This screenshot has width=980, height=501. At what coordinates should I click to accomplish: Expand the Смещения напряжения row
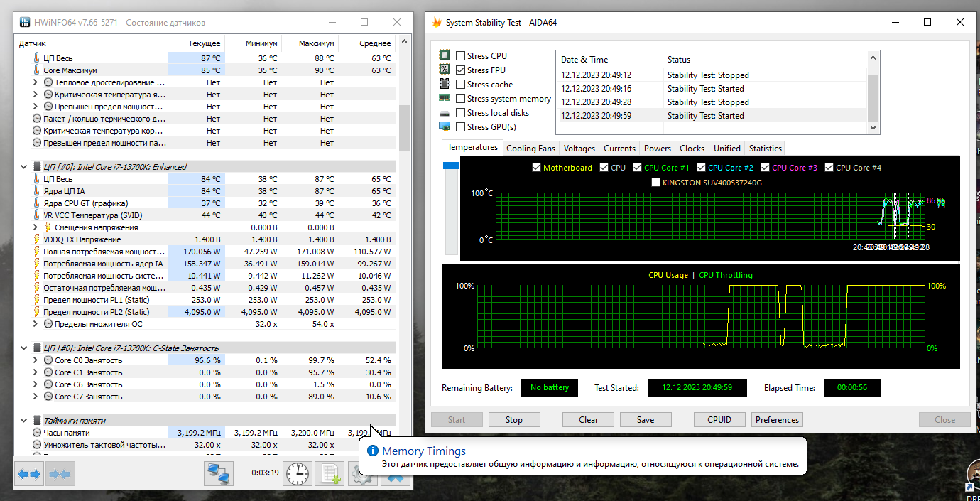(36, 227)
